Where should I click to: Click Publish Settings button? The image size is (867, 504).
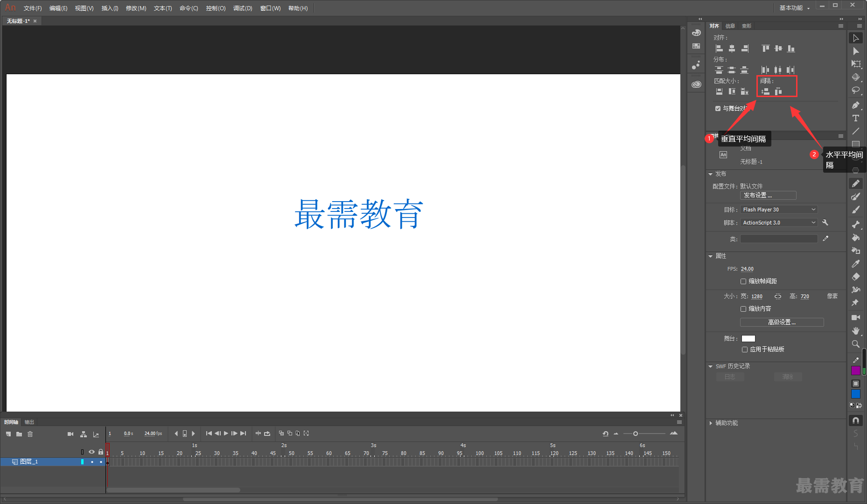click(768, 196)
